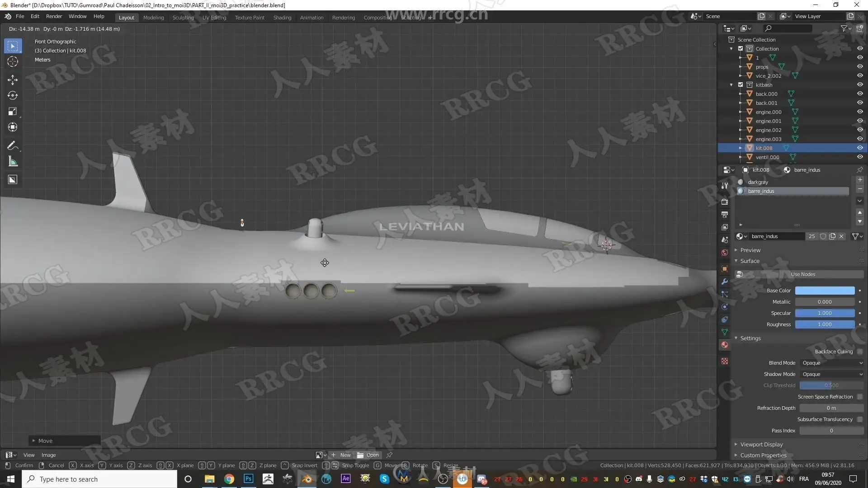Select the Measure tool
The image size is (868, 488).
[x=13, y=162]
